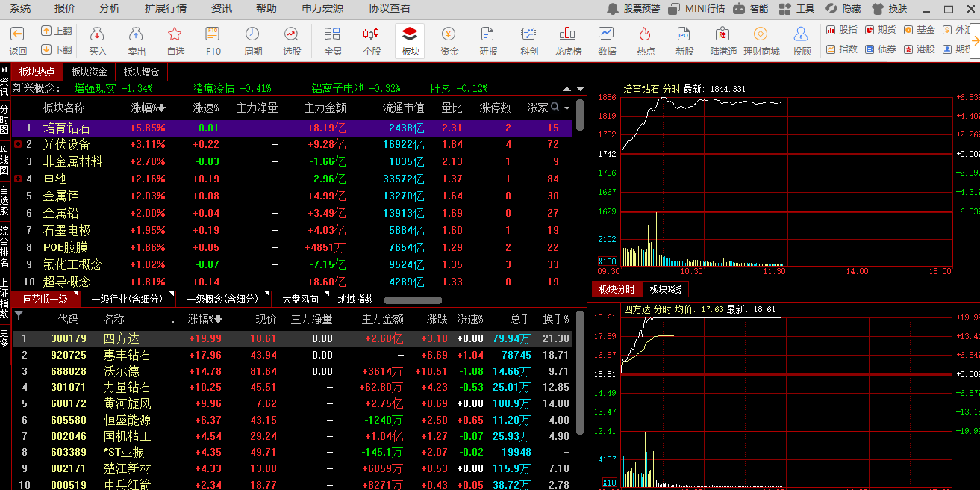Switch to the 板块资金 tab
Screen dimensions: 980x490
(x=89, y=72)
